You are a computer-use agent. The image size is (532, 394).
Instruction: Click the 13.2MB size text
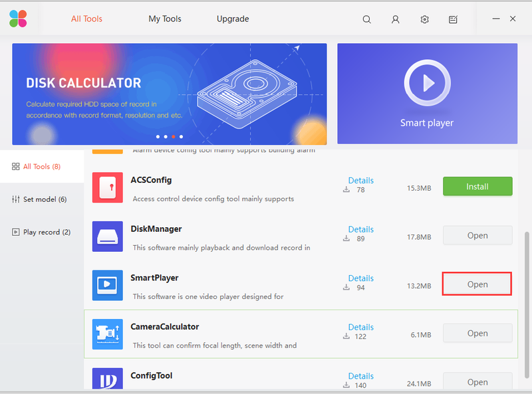pyautogui.click(x=419, y=286)
